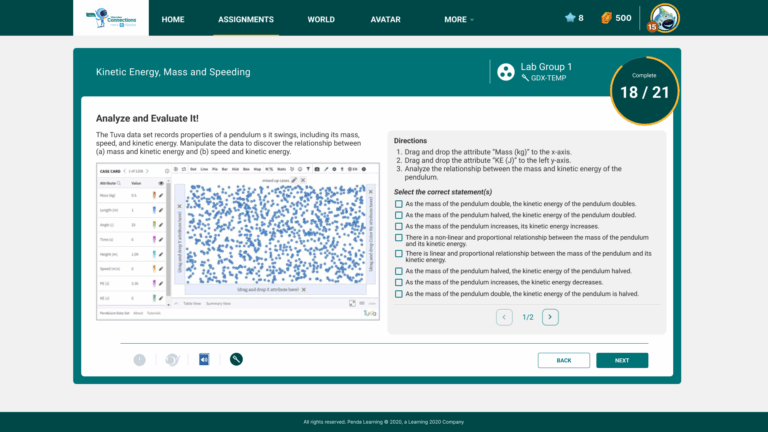The height and width of the screenshot is (432, 768).
Task: Click the user avatar profile icon
Action: (664, 17)
